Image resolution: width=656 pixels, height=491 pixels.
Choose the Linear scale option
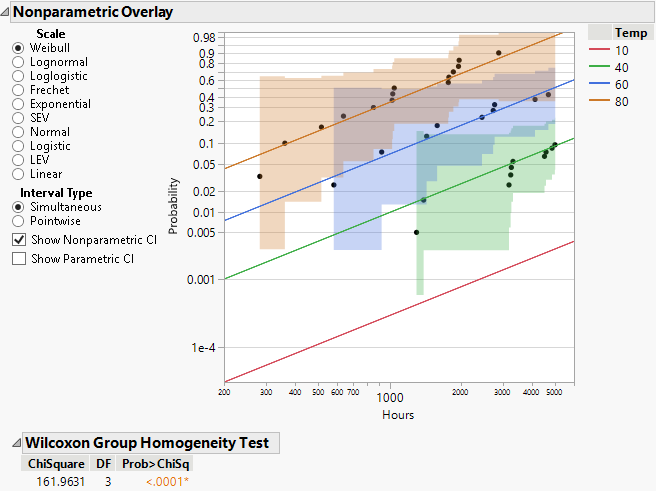19,174
